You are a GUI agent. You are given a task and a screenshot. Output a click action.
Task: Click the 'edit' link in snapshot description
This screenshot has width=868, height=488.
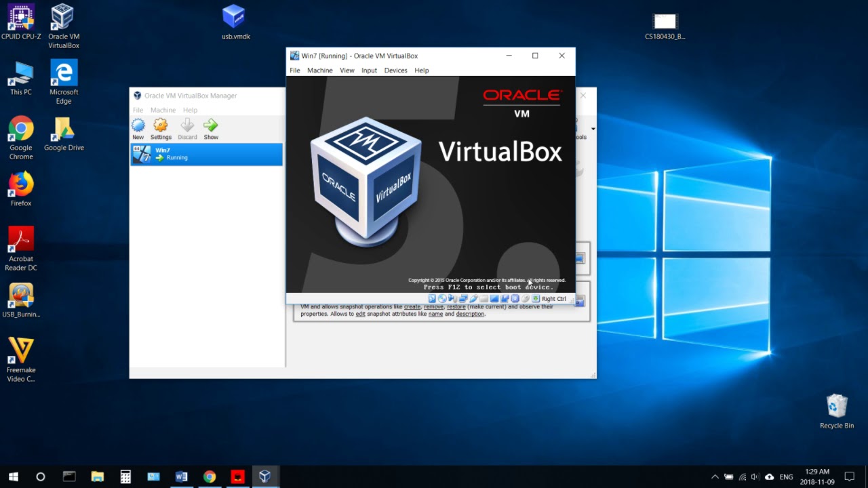coord(361,314)
